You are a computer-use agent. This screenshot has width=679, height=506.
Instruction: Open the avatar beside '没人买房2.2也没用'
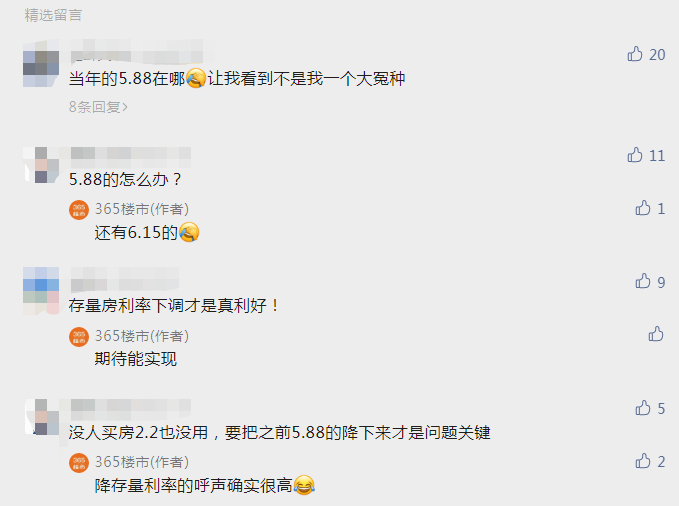42,417
